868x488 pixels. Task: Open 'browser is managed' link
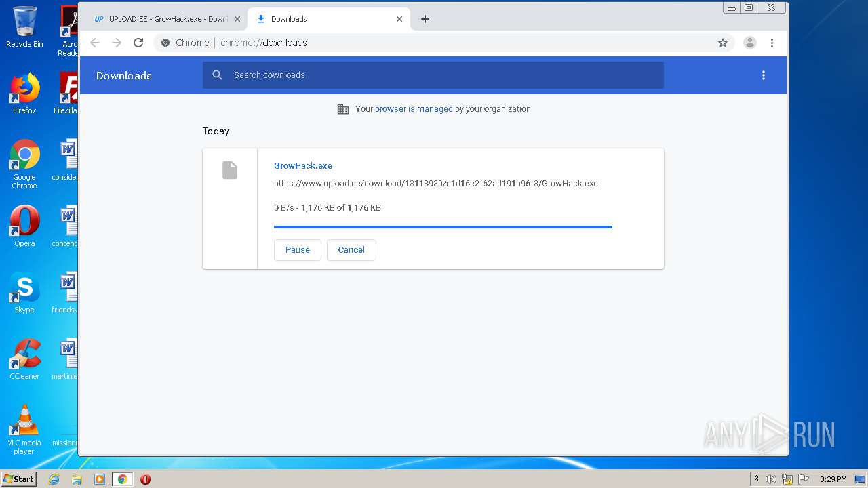click(x=414, y=108)
